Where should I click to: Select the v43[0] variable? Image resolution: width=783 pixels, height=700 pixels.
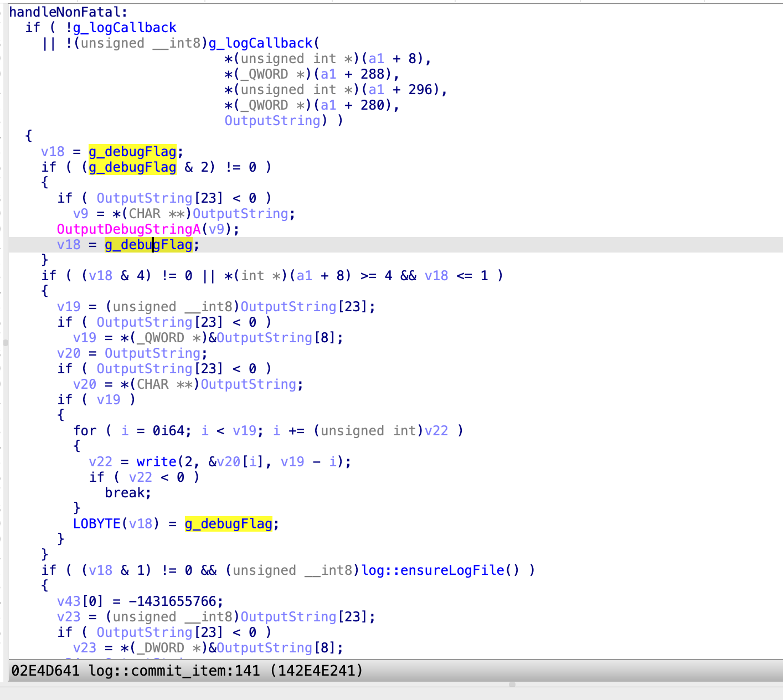(x=80, y=601)
